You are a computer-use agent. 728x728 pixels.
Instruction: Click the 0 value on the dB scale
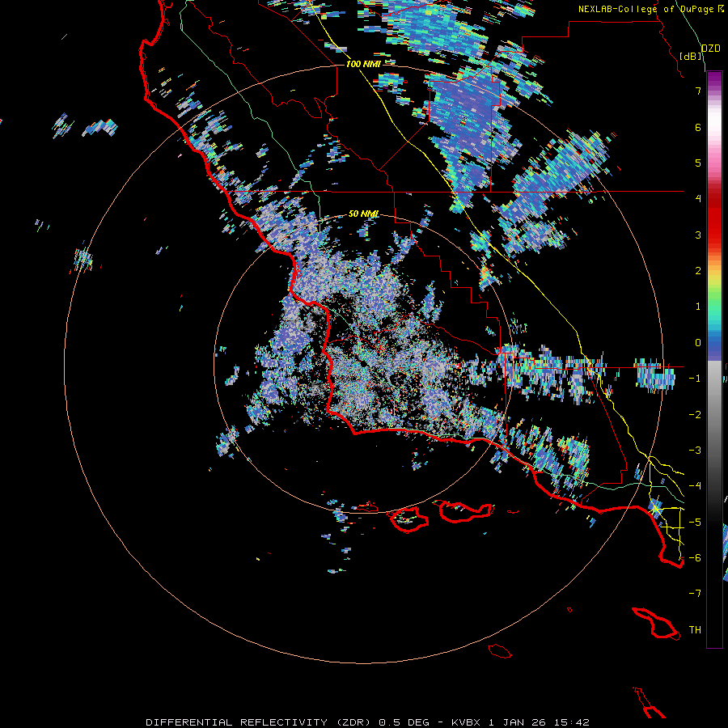(x=698, y=343)
